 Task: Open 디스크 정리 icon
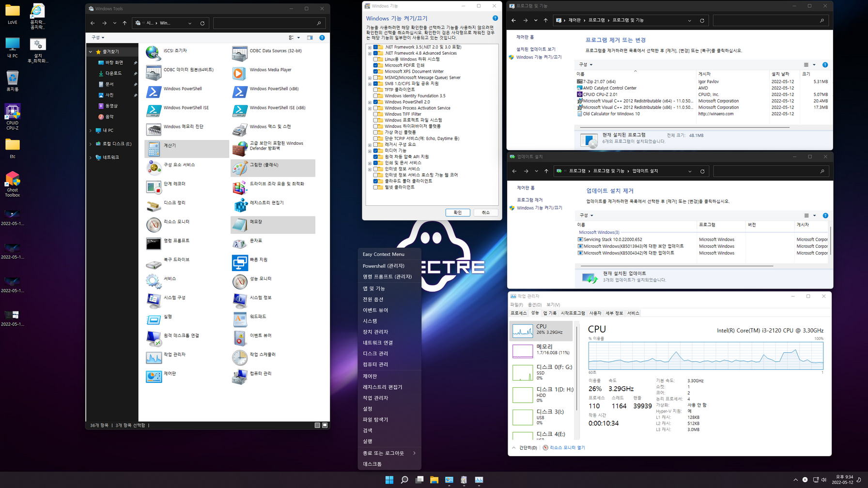(x=154, y=205)
